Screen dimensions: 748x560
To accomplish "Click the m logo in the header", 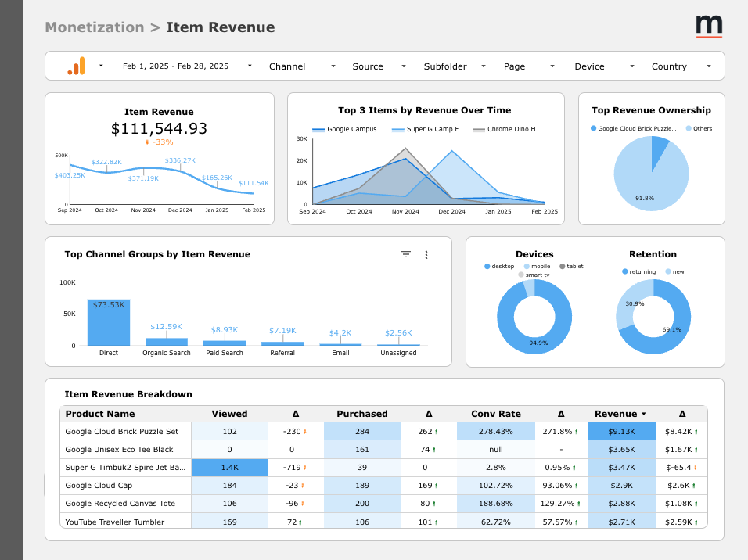I will [709, 27].
